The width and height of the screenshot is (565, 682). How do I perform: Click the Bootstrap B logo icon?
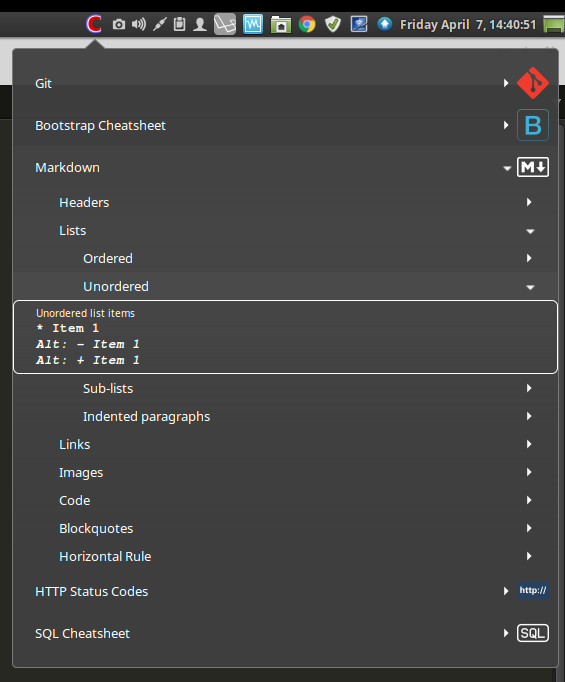(533, 125)
